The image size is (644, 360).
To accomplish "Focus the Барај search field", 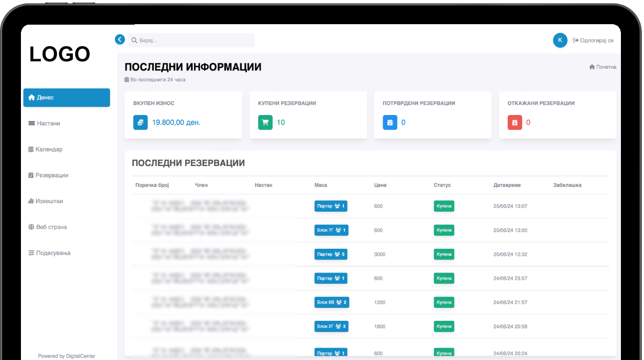I will pos(191,40).
